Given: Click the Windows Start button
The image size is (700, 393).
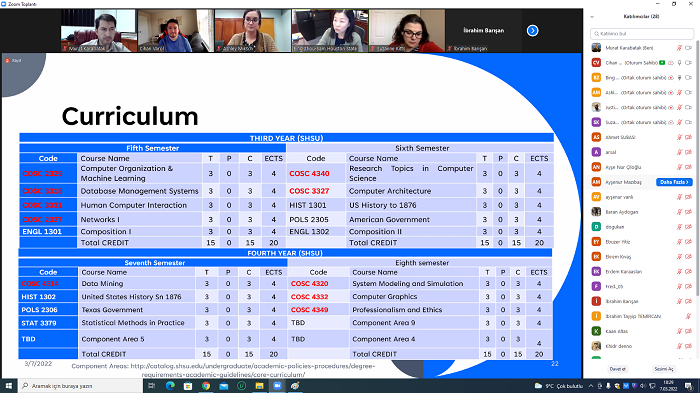Looking at the screenshot, I should tap(8, 386).
